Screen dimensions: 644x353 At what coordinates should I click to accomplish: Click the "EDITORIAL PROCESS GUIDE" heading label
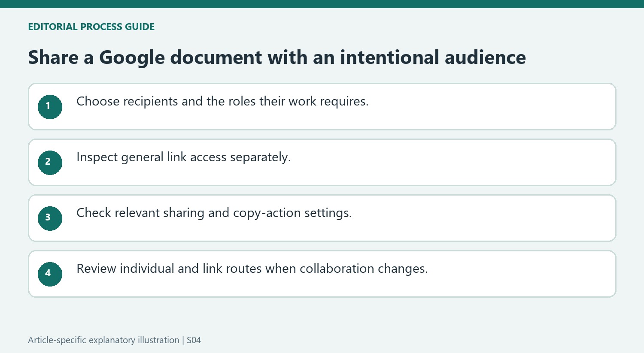pyautogui.click(x=91, y=27)
